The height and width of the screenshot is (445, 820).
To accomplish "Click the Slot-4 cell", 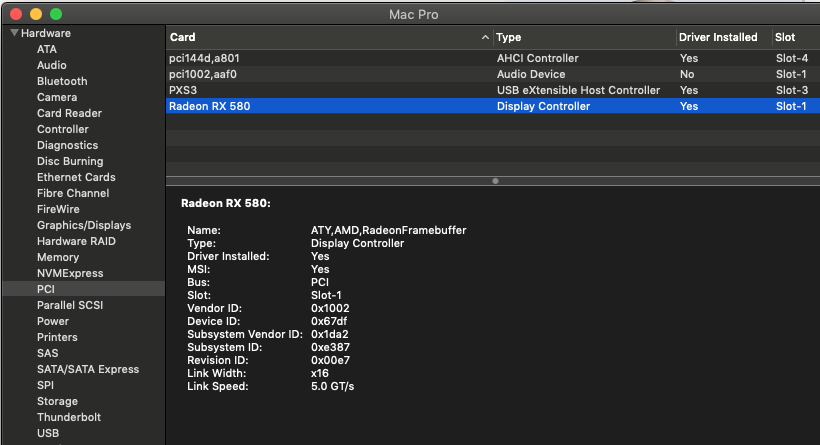I will tap(791, 58).
